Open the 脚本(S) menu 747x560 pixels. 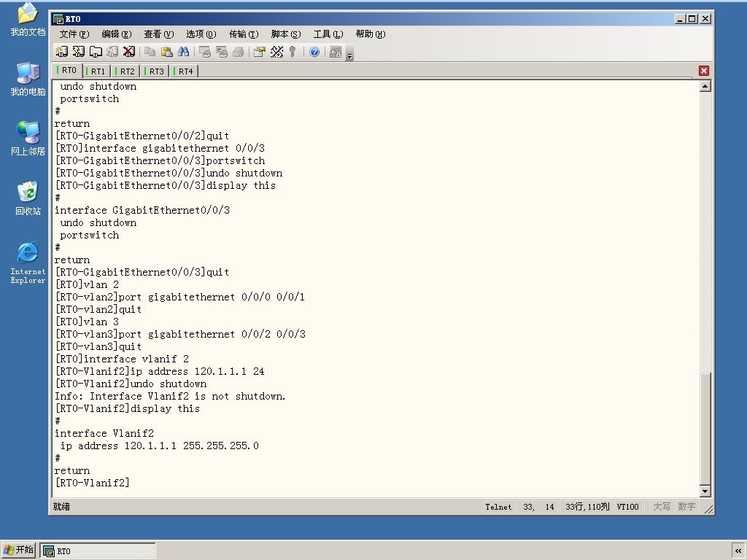[x=286, y=34]
